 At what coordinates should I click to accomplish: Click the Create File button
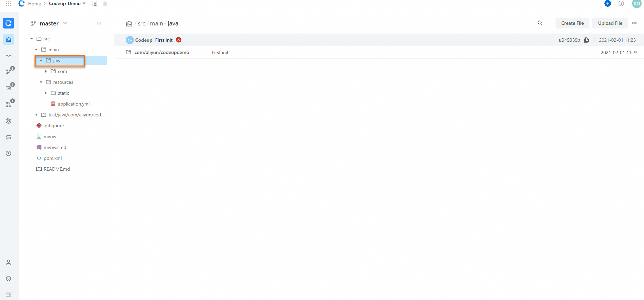572,23
